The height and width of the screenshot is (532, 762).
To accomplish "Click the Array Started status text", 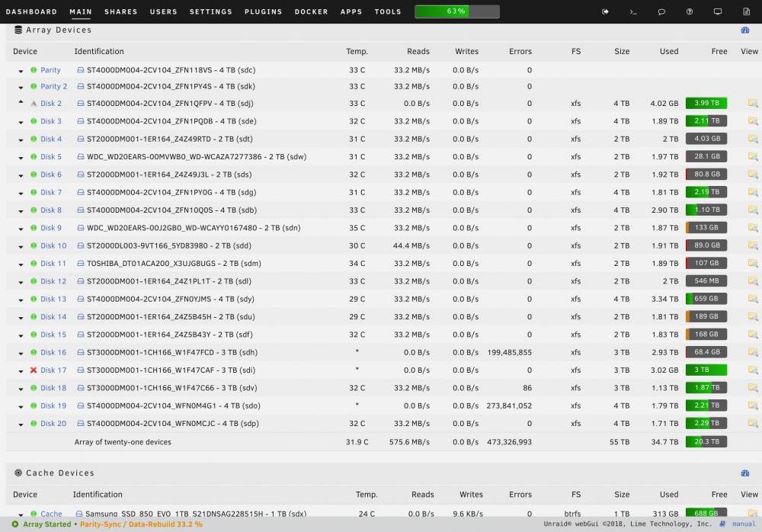I will click(47, 524).
